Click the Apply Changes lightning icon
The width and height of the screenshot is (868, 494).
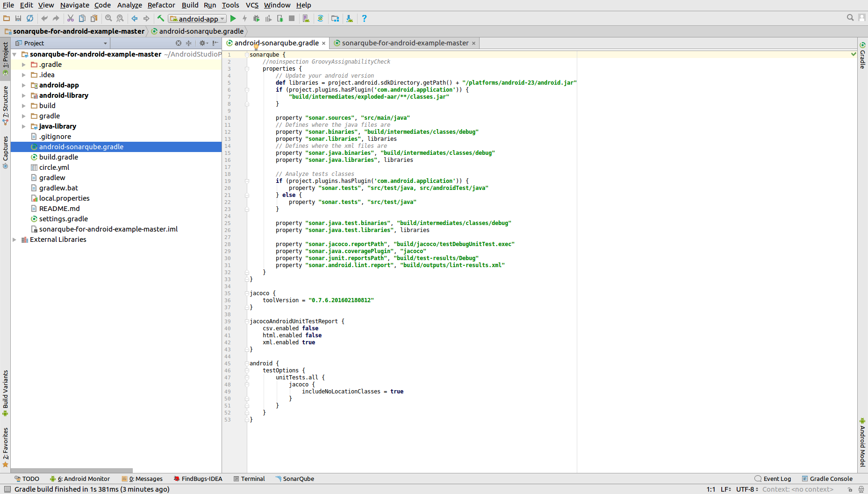click(244, 18)
